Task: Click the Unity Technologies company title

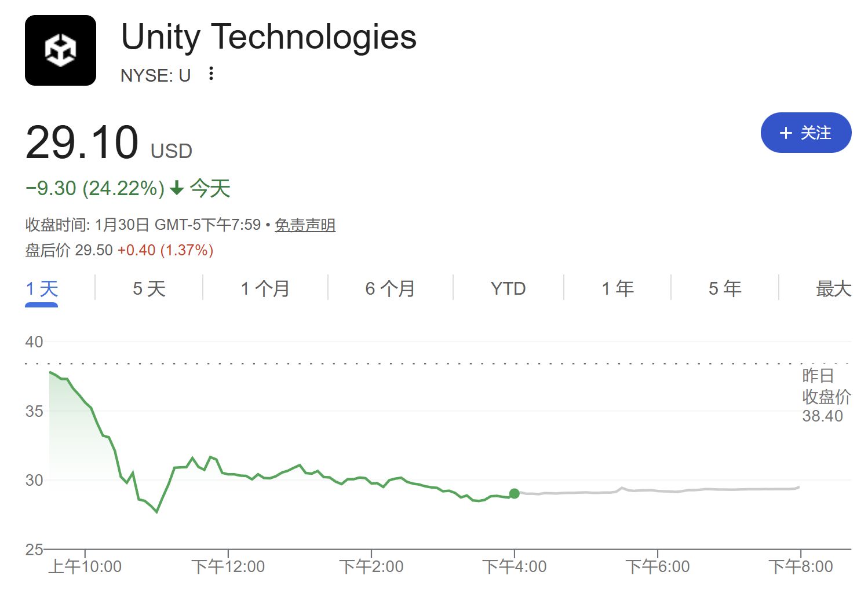Action: click(x=269, y=37)
